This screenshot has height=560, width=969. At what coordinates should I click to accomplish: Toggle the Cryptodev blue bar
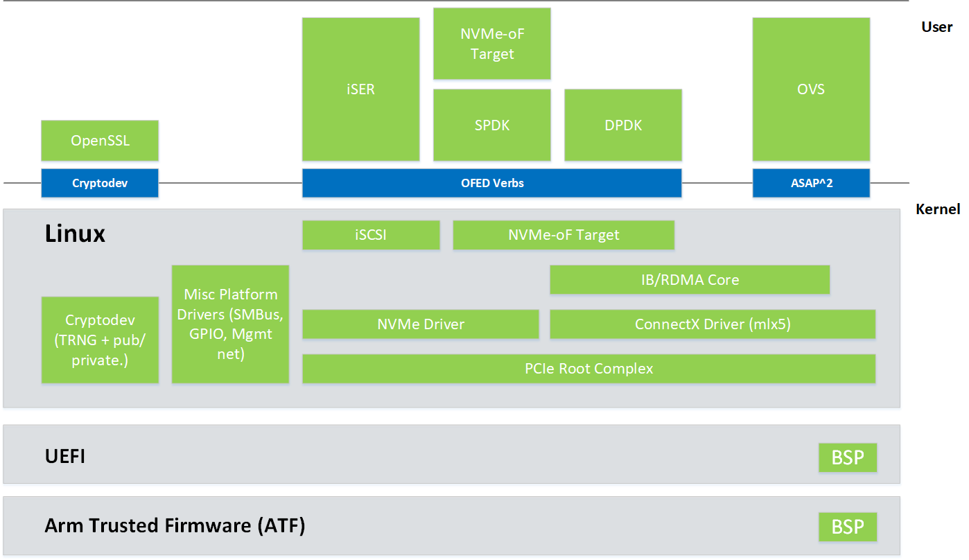[x=99, y=182]
